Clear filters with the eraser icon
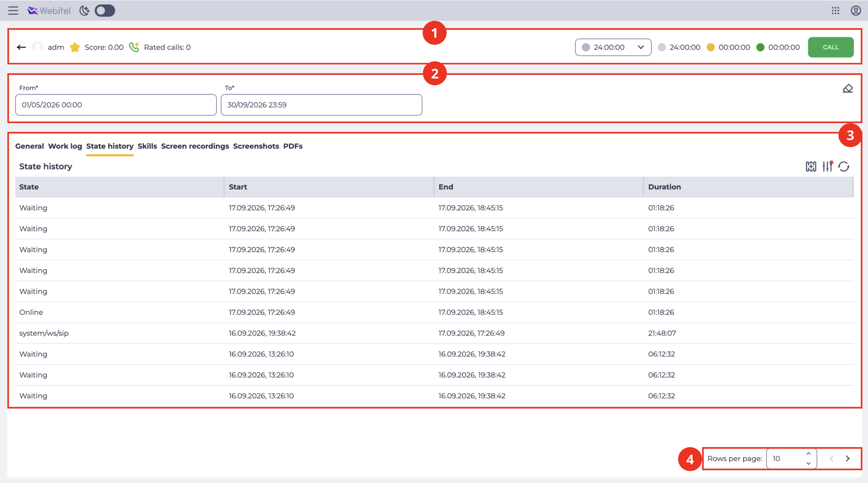This screenshot has height=483, width=868. (848, 89)
